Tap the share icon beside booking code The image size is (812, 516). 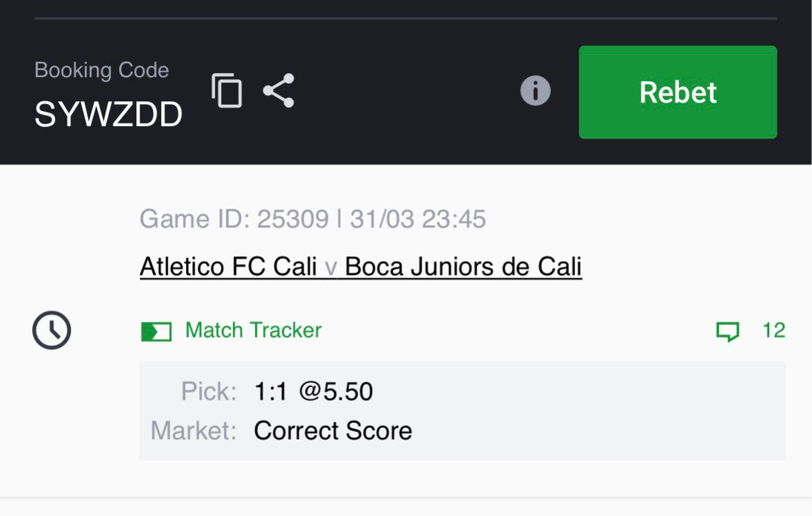click(x=279, y=90)
